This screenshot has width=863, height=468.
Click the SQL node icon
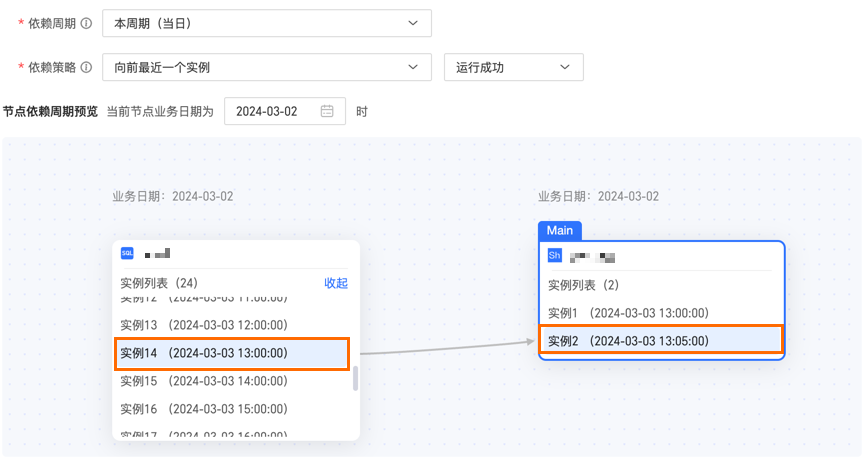click(x=127, y=253)
